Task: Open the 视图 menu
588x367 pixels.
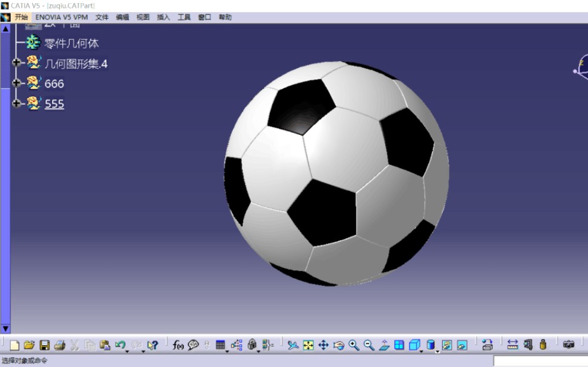Action: coord(143,18)
